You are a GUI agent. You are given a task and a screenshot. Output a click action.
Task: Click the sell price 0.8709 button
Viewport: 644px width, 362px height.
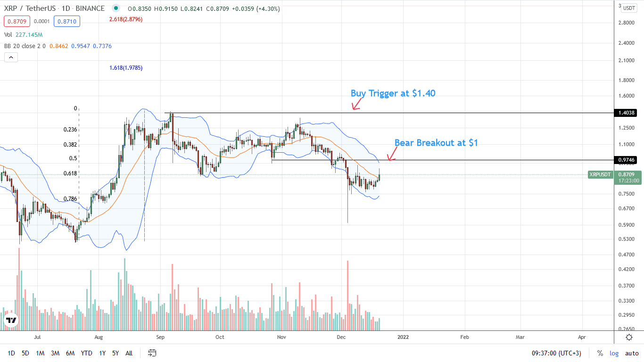point(17,21)
